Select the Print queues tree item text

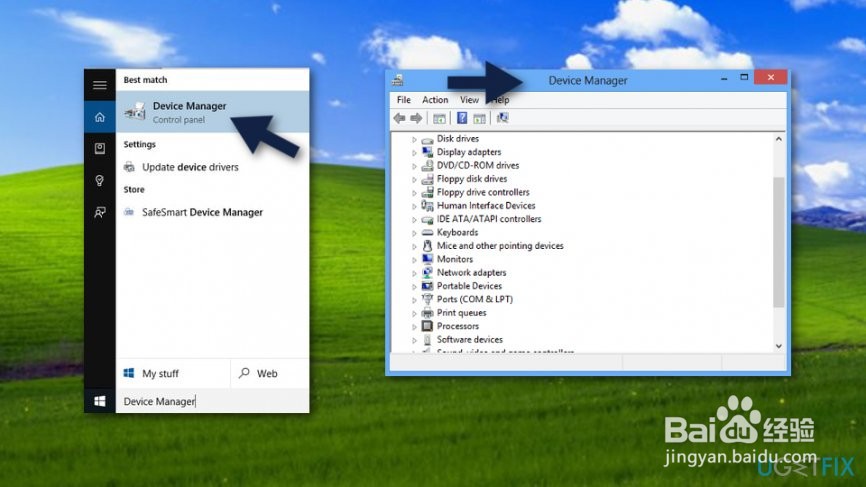click(461, 313)
